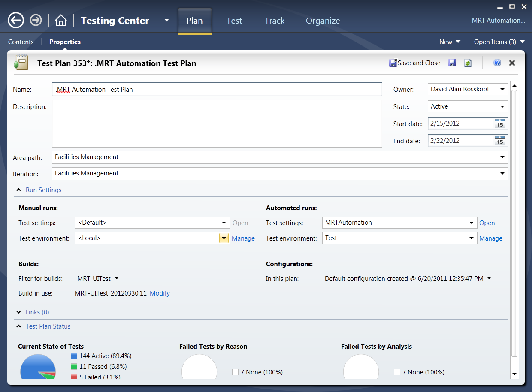Click the build name MRT-UITest_20120330.11
This screenshot has width=532, height=392.
111,293
